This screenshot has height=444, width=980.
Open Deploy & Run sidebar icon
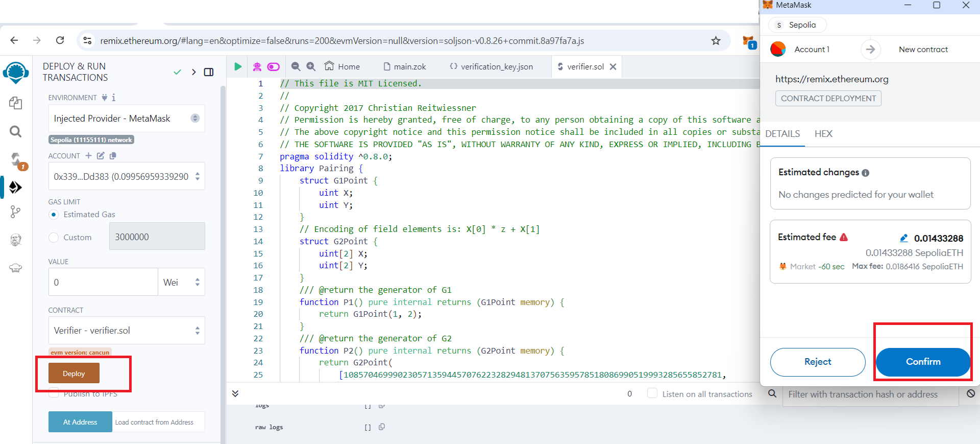15,188
